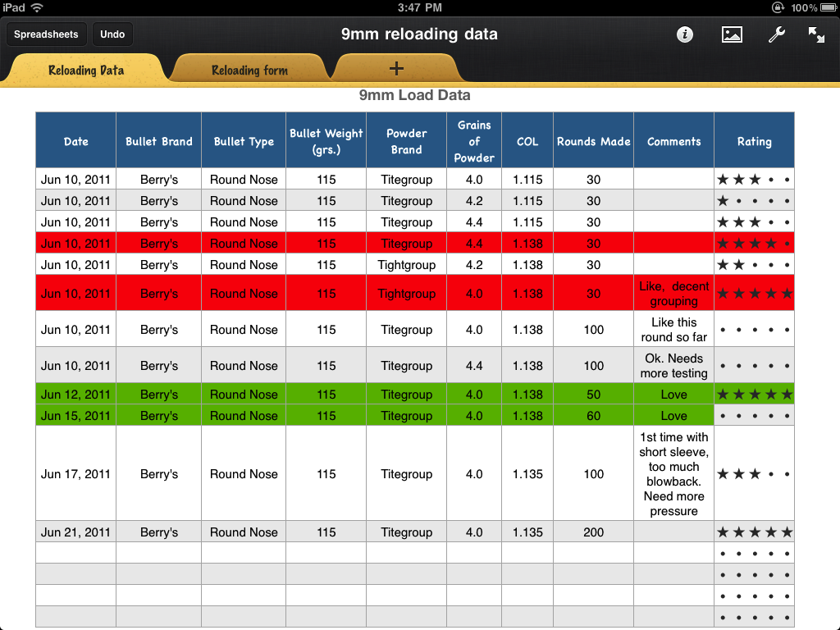Select COL 1.135 in Jun 21 row
Screen dimensions: 840x630
(x=527, y=532)
